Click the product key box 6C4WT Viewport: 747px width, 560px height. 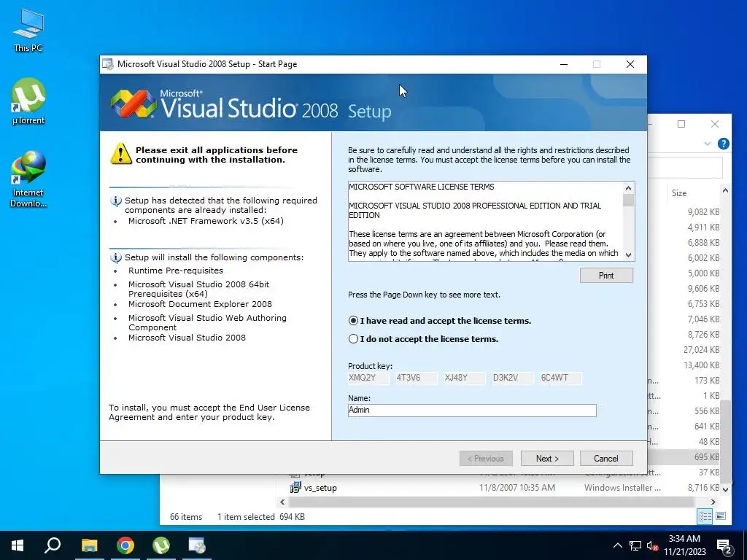click(561, 378)
